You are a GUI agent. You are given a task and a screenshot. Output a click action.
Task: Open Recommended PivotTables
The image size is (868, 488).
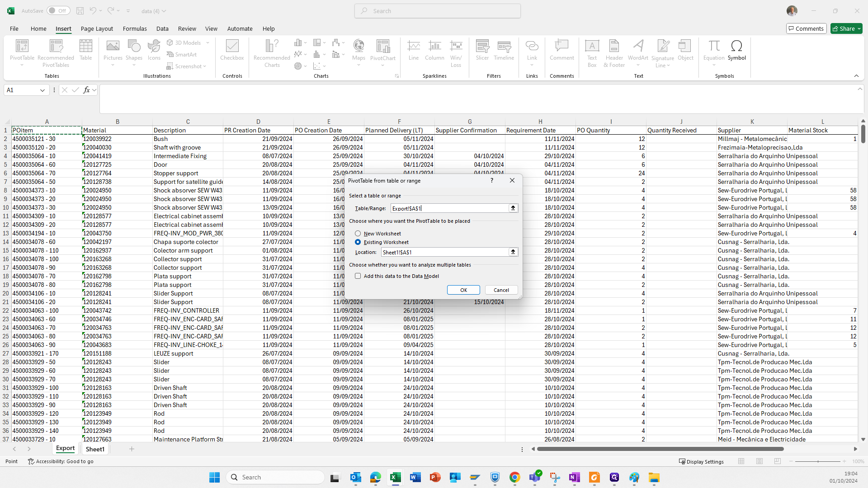56,53
